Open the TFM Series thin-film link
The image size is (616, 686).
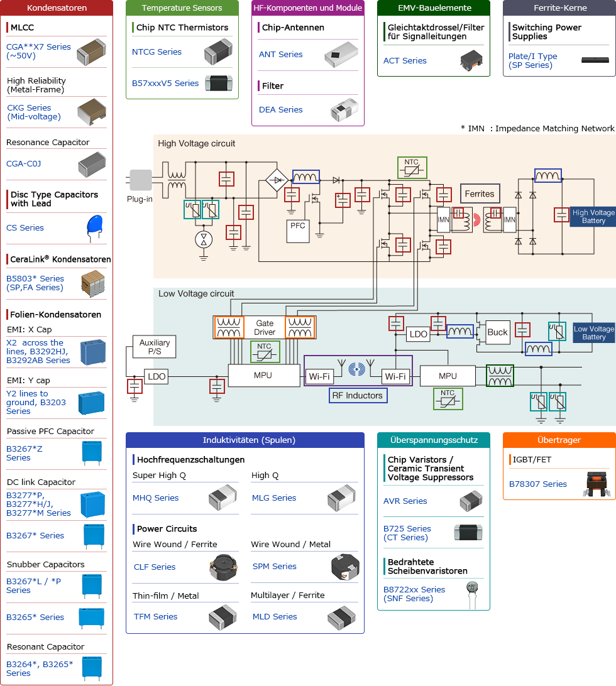tap(155, 617)
